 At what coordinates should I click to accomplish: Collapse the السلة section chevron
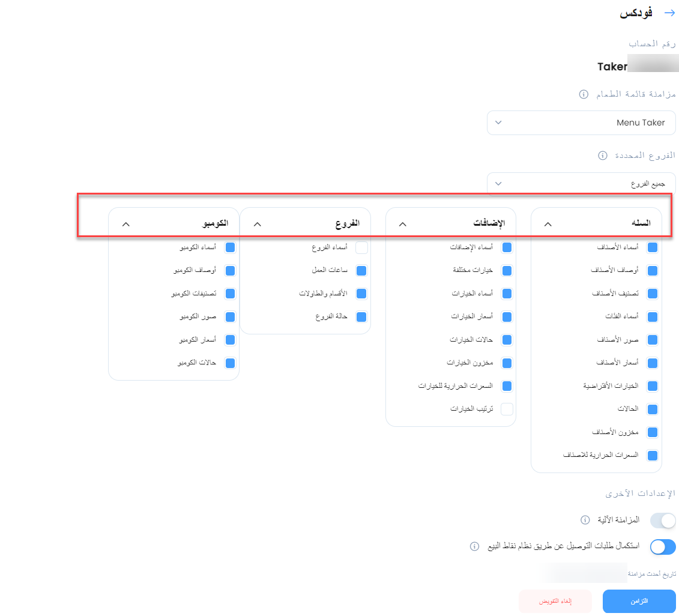point(548,224)
